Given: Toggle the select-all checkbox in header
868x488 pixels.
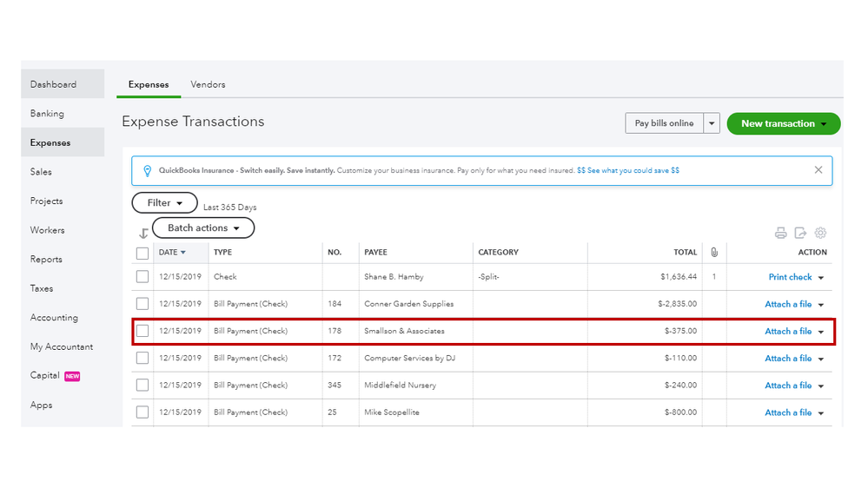Looking at the screenshot, I should point(142,253).
